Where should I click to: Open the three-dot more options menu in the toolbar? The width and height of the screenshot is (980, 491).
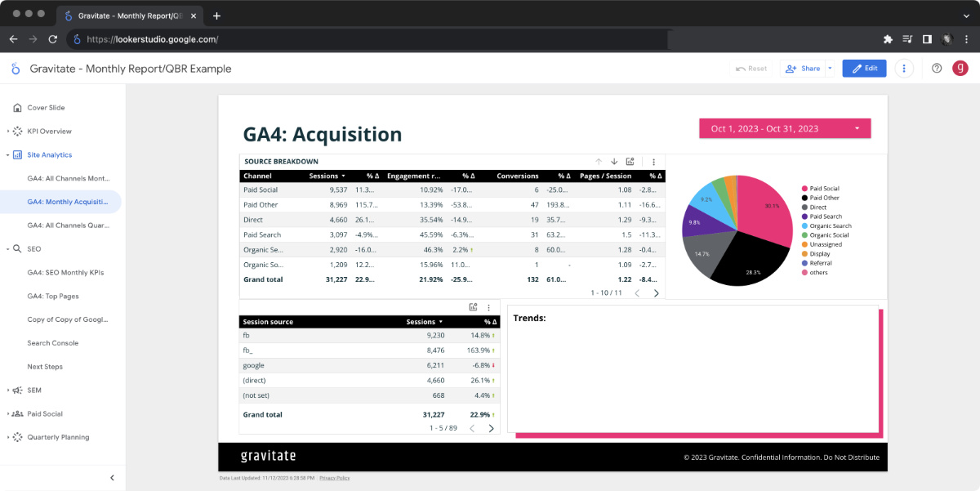(903, 68)
